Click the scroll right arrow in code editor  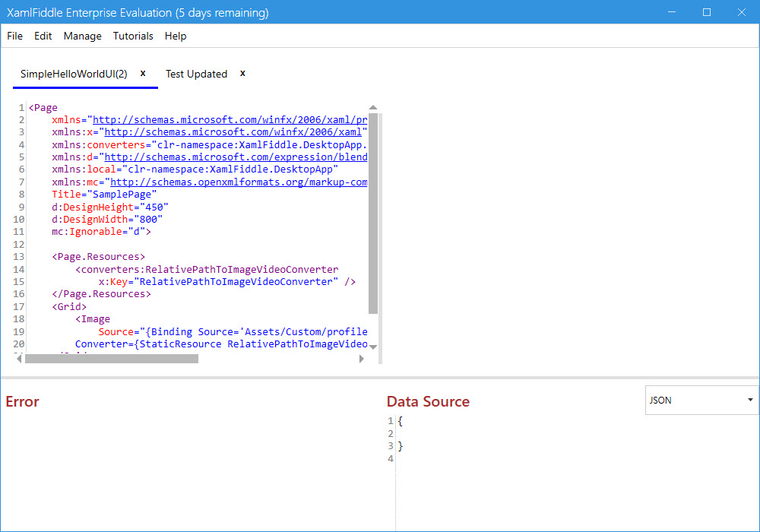(362, 359)
